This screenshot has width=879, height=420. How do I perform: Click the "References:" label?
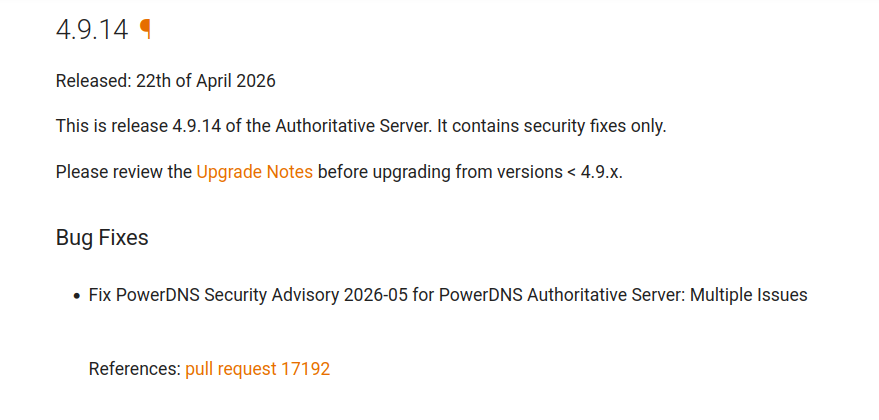tap(134, 369)
